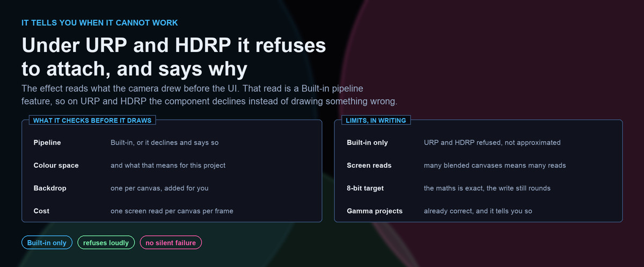Click the headline 'Under URP and HDRP it refuses'
The width and height of the screenshot is (644, 267).
coord(174,45)
